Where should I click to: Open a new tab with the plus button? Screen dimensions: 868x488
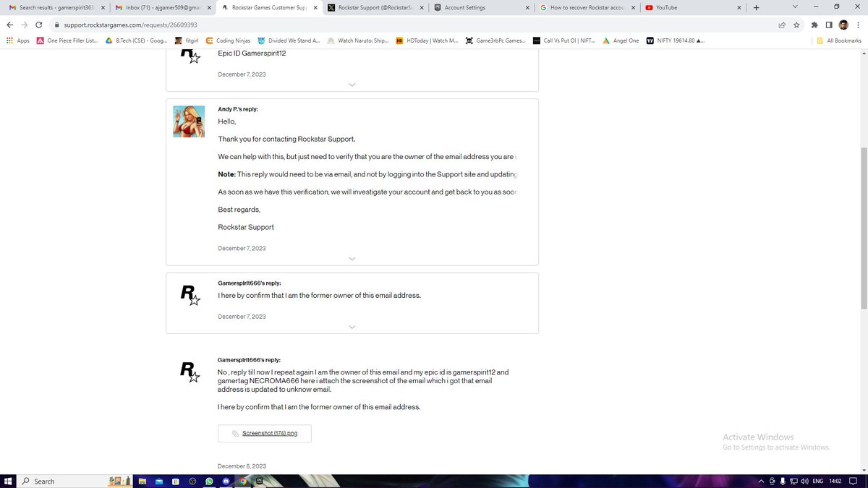(756, 7)
